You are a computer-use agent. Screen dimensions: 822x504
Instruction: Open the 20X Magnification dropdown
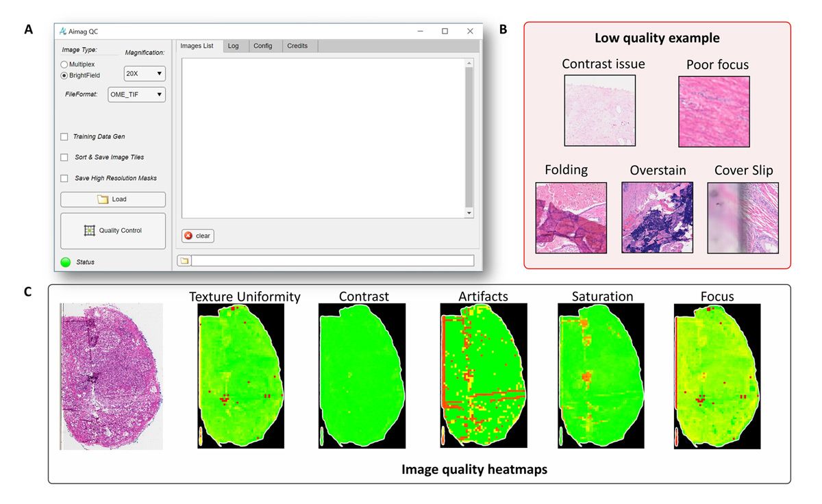tap(145, 73)
